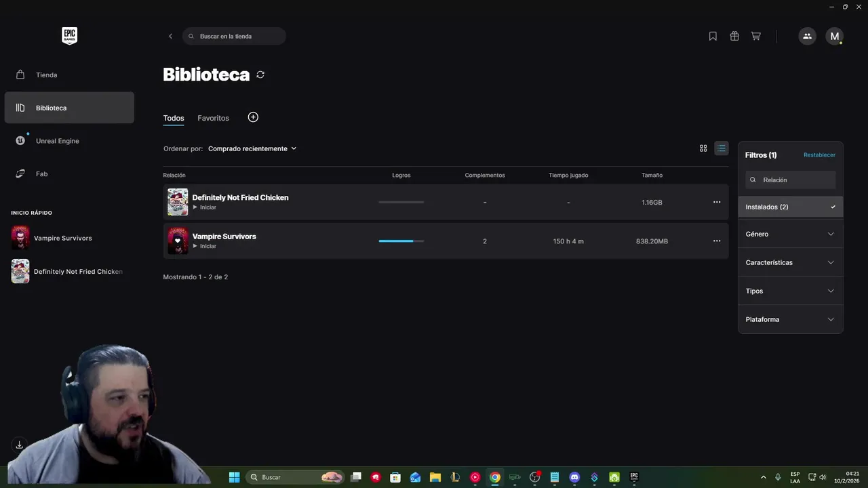Open the shopping cart
Image resolution: width=868 pixels, height=488 pixels.
click(x=755, y=36)
